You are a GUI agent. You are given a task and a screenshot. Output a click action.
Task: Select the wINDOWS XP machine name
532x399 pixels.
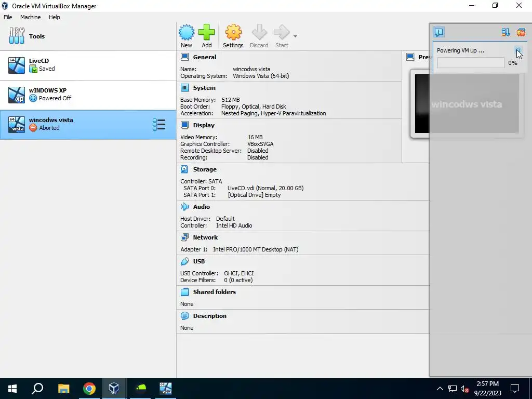48,90
